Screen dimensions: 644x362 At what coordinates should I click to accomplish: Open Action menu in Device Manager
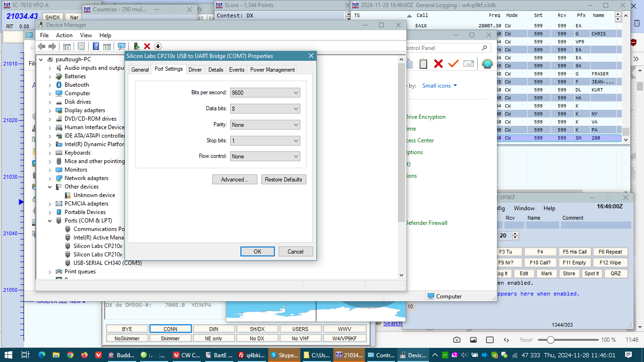click(x=64, y=35)
